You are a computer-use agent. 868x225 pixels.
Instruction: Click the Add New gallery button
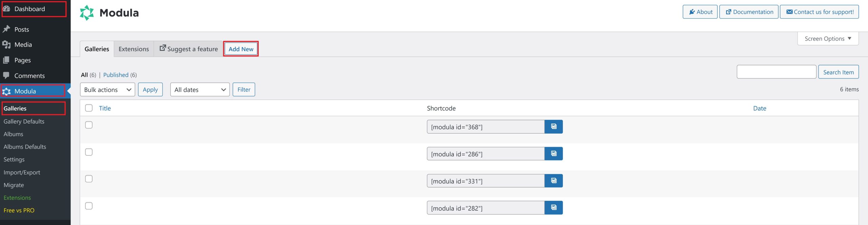241,49
